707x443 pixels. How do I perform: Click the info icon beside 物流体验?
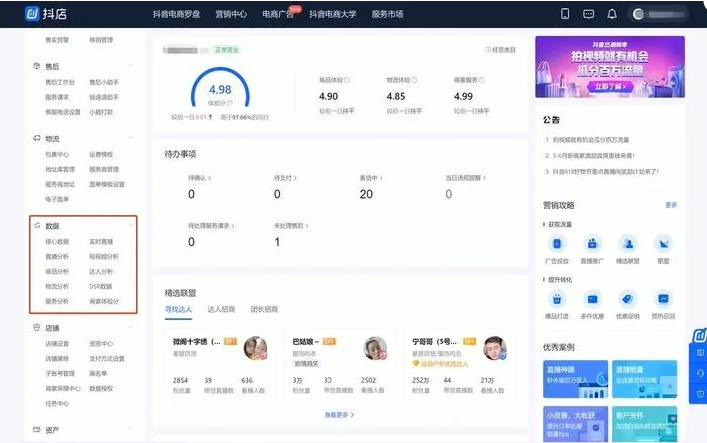[414, 80]
